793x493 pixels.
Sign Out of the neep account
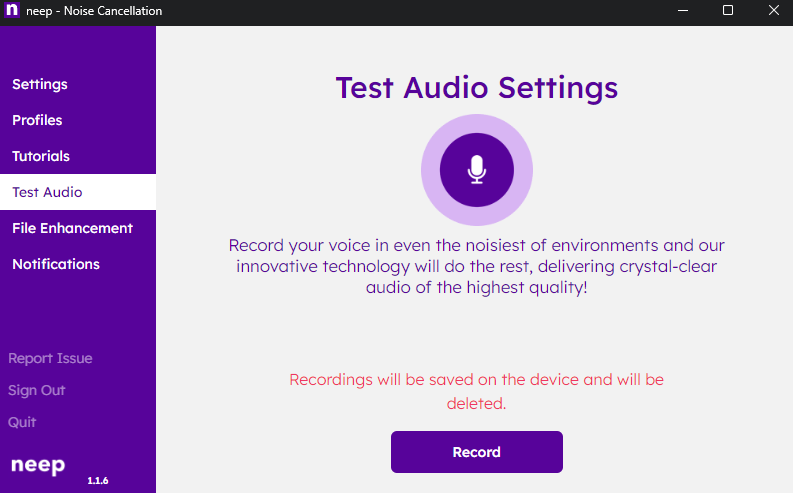pyautogui.click(x=37, y=390)
